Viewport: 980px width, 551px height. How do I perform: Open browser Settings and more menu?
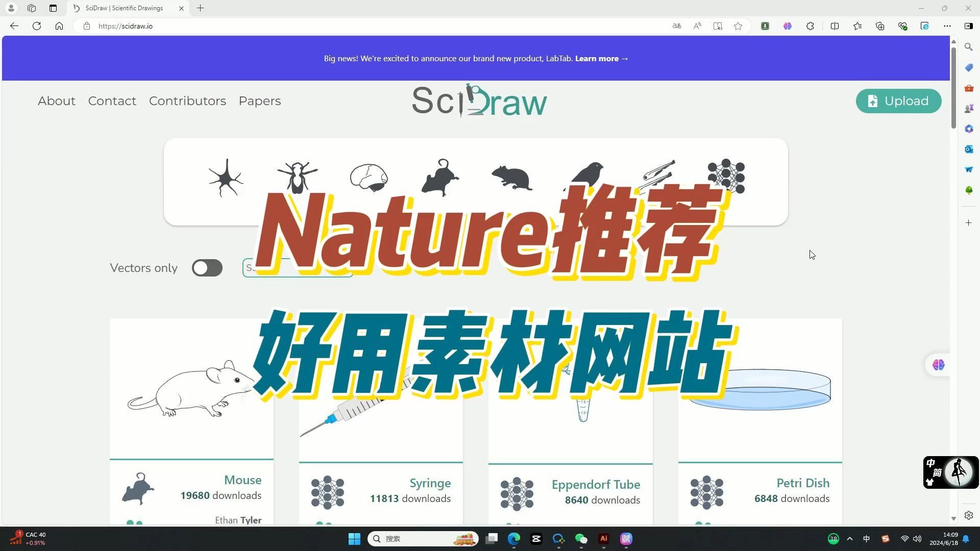point(947,26)
